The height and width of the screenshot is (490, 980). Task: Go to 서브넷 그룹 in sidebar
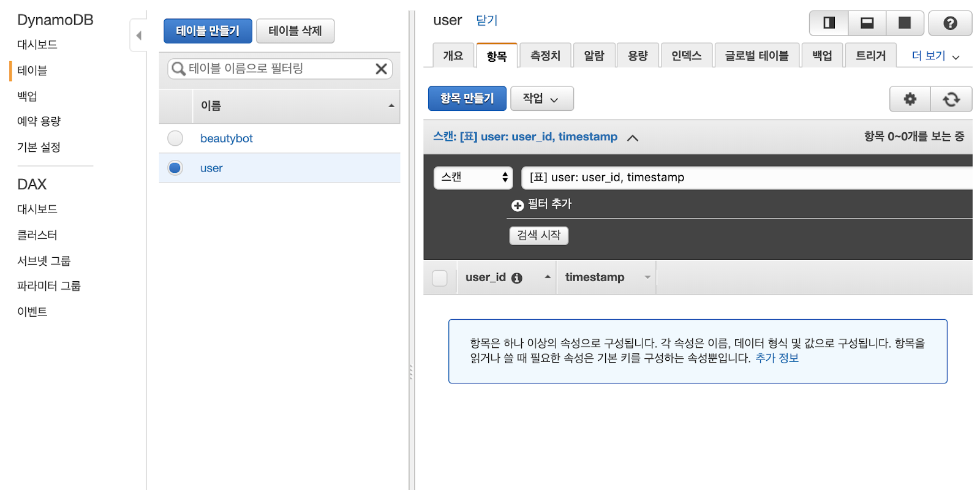point(44,261)
